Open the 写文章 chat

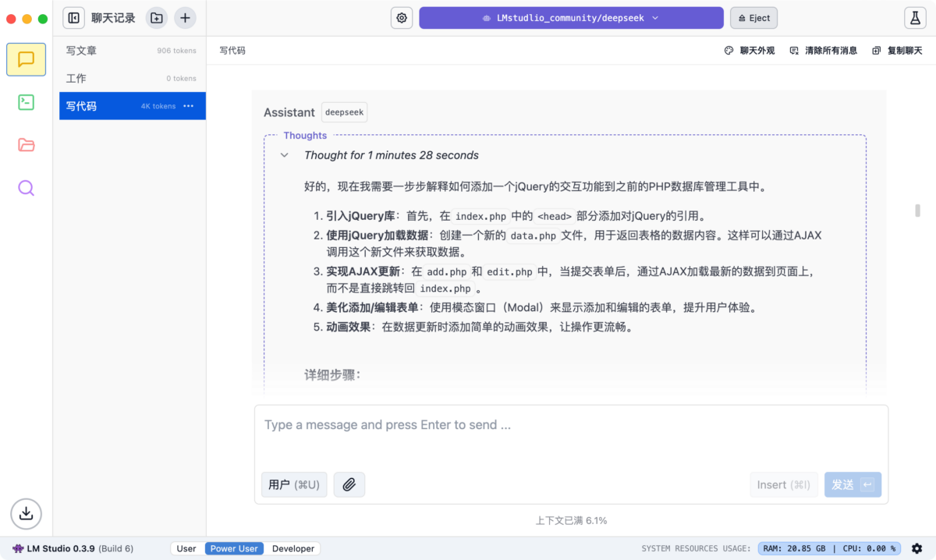(133, 51)
